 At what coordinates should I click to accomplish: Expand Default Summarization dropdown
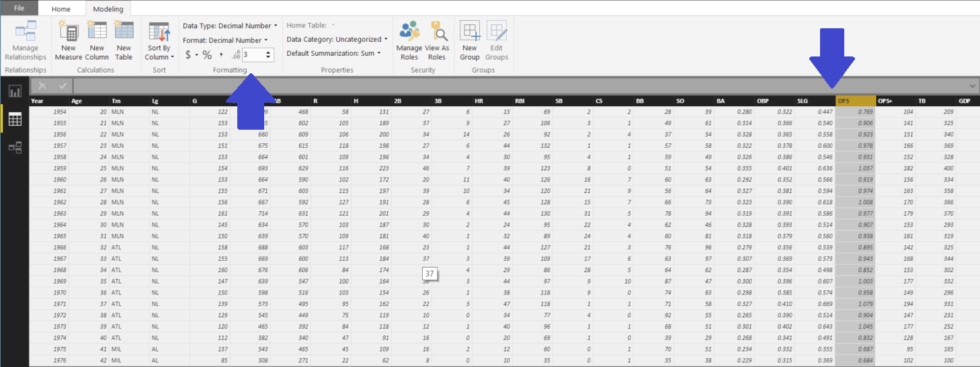(x=333, y=54)
